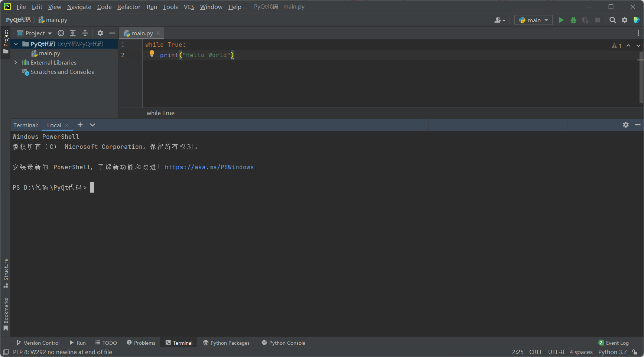Image resolution: width=644 pixels, height=357 pixels.
Task: Open the VCS menu
Action: coord(189,7)
